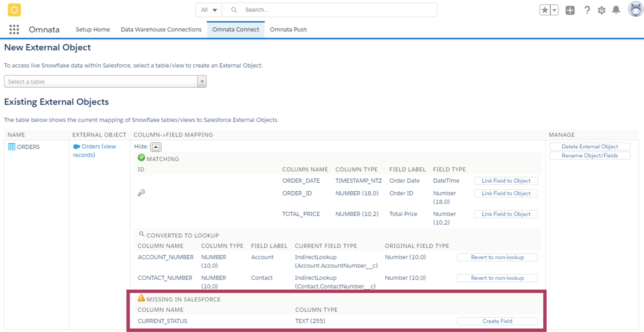Click the Omnata app name
The image size is (644, 332).
click(44, 29)
